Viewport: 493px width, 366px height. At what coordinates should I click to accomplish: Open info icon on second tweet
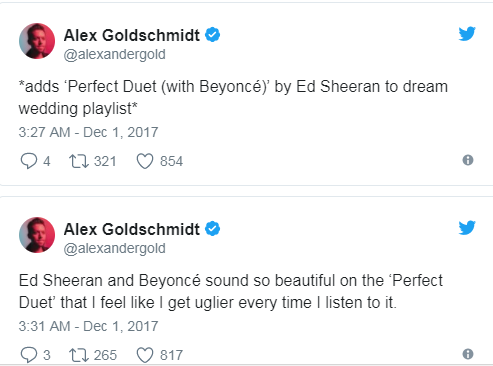[468, 354]
